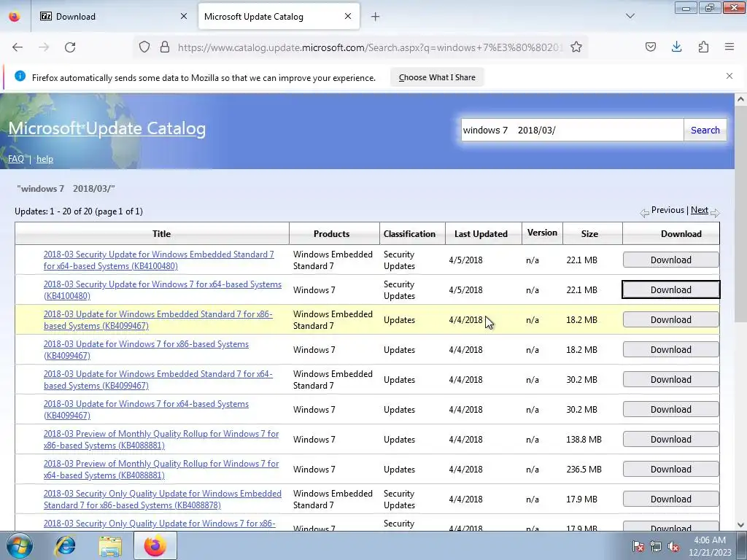Open a new tab with the plus icon
This screenshot has width=747, height=560.
(376, 17)
